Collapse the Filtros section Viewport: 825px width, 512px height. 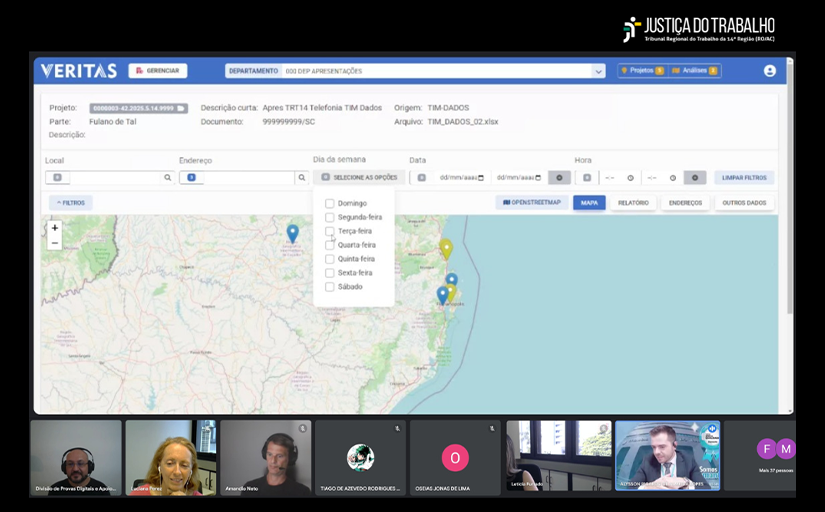coord(71,203)
